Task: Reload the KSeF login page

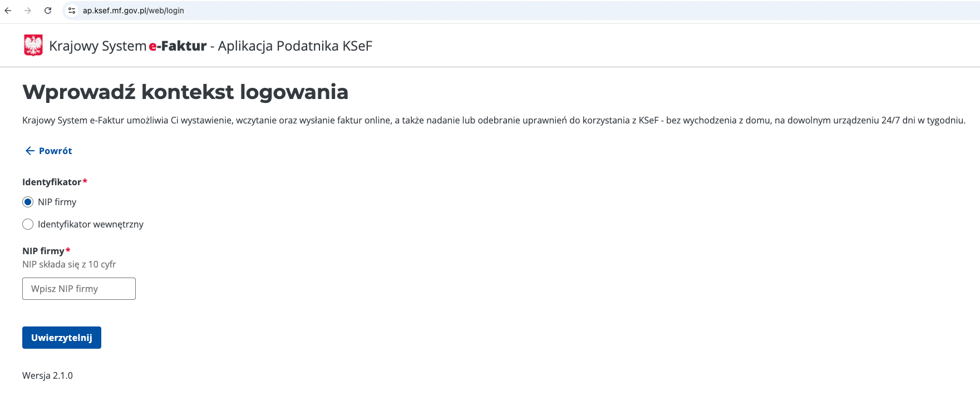Action: [x=48, y=11]
